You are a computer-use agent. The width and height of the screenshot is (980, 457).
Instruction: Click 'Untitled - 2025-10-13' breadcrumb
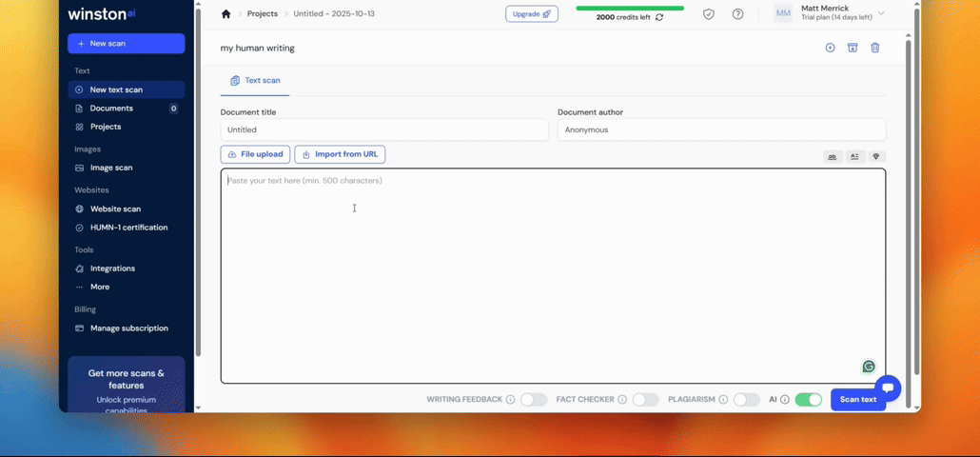(334, 13)
